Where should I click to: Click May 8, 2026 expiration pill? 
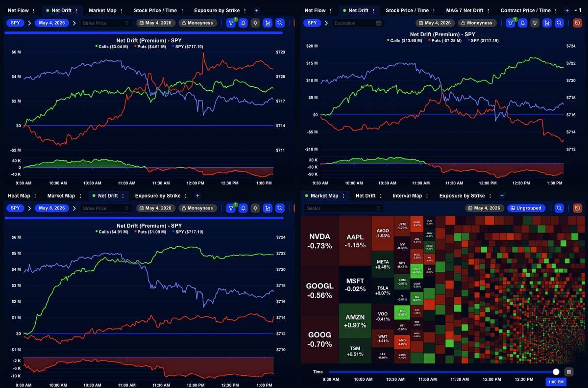52,208
